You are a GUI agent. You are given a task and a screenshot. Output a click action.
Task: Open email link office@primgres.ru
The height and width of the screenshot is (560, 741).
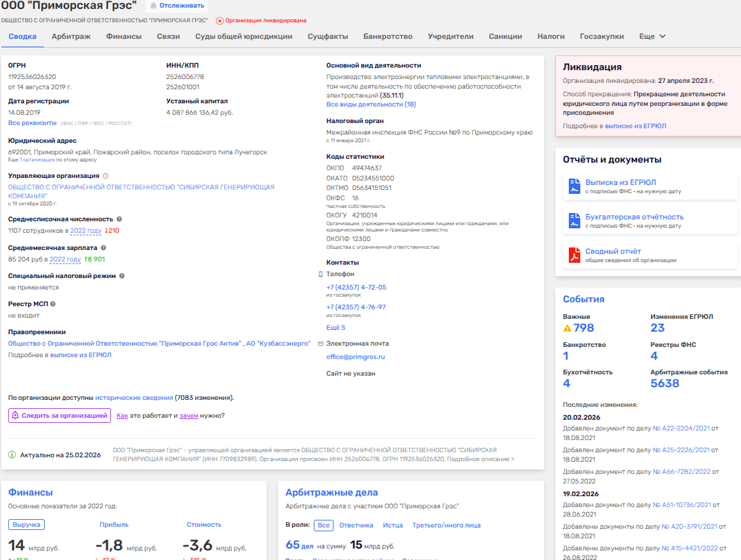coord(355,357)
